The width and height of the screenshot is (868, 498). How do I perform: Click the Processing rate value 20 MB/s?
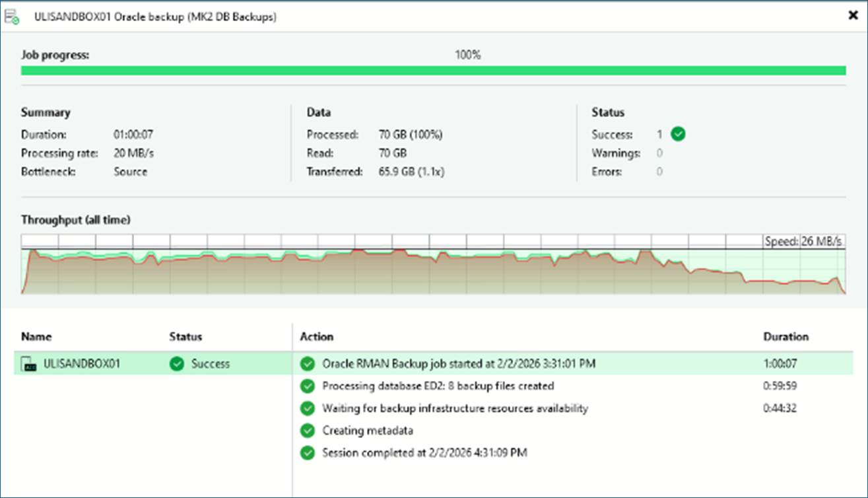133,153
